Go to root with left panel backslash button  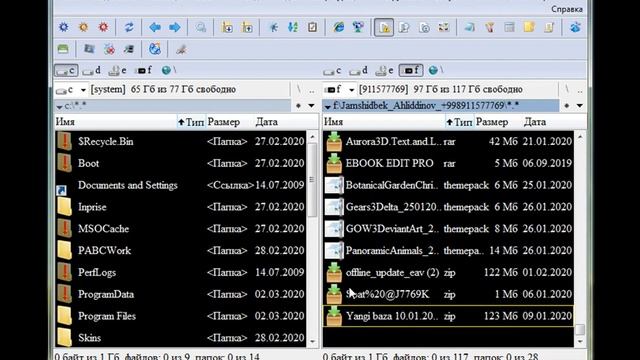click(298, 89)
